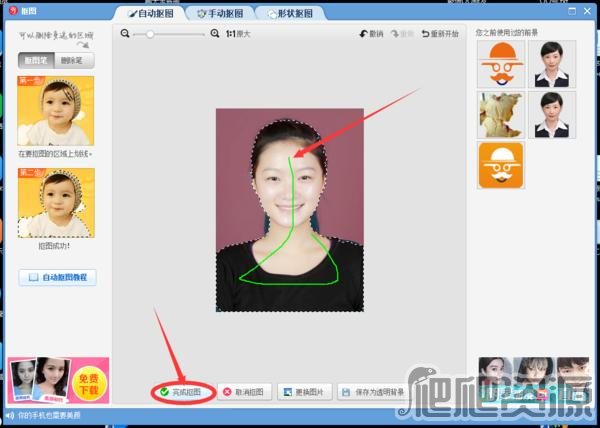
Task: Adjust the zoom slider handle
Action: click(150, 34)
